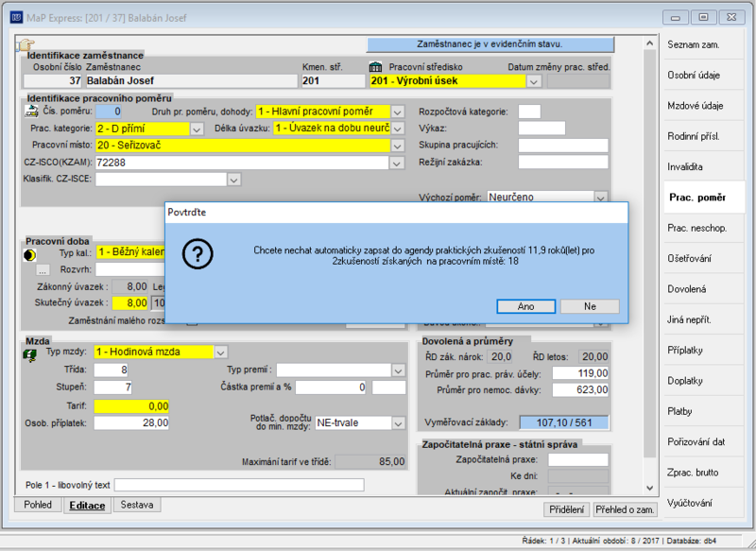Open the CZ-ISCO(KZAM) dropdown arrow

click(x=396, y=163)
